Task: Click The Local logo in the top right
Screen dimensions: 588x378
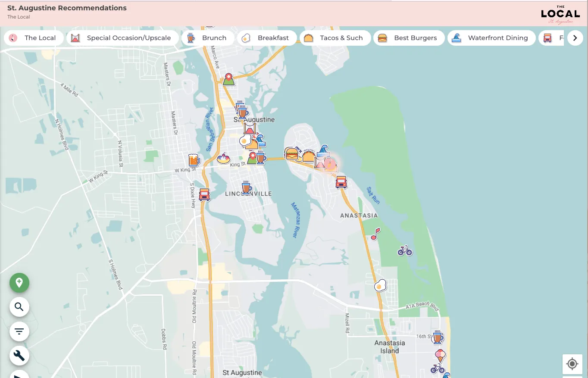Action: coord(560,14)
